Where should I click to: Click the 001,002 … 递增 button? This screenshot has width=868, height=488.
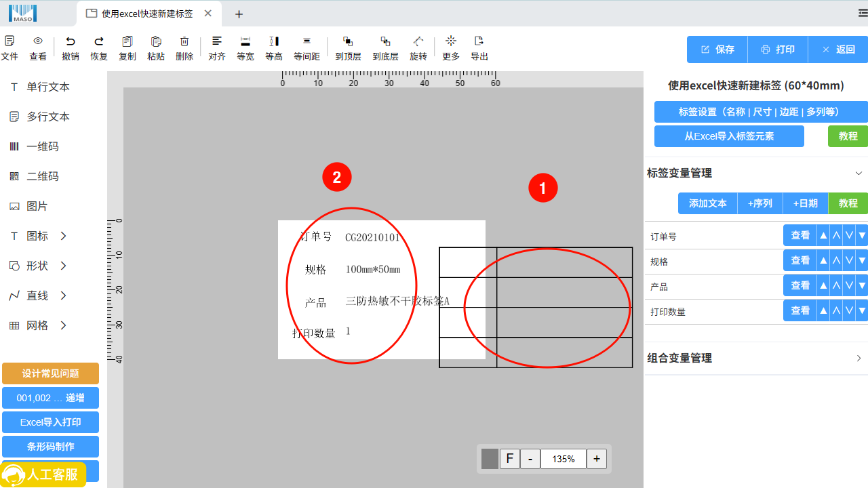50,398
